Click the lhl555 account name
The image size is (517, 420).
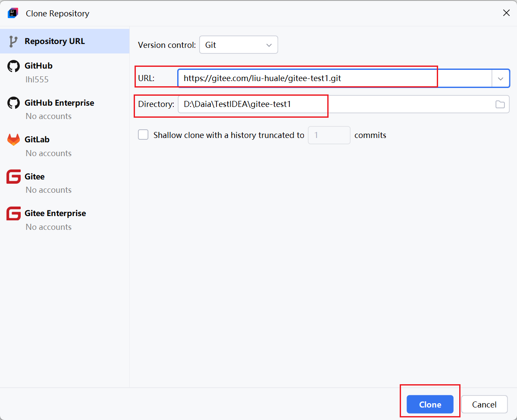pos(37,79)
